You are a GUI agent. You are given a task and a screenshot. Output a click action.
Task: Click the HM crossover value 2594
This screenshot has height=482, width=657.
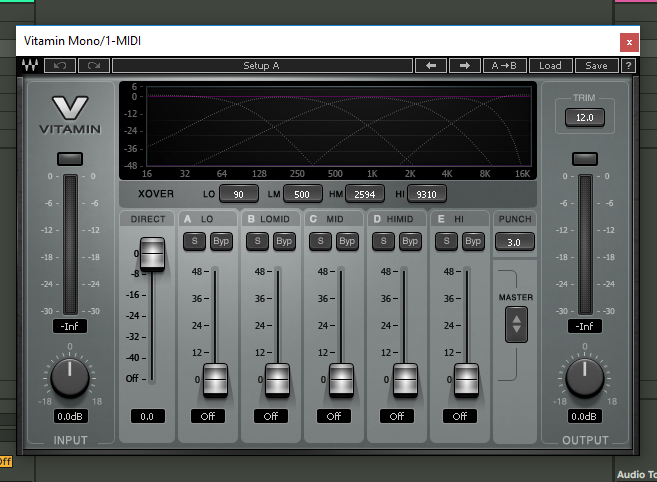(x=365, y=194)
